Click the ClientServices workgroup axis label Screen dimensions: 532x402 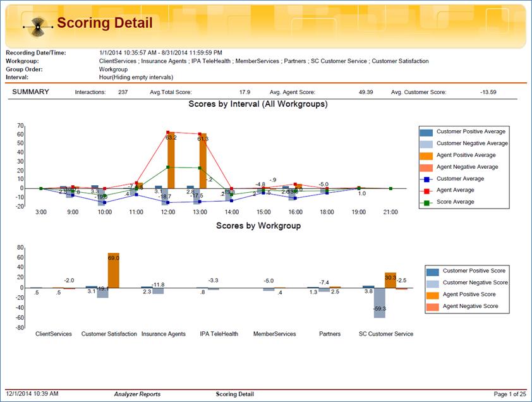[54, 334]
